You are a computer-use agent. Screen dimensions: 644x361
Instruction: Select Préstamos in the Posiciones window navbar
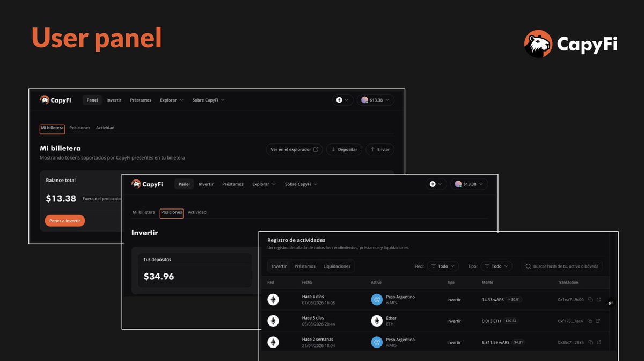point(233,184)
